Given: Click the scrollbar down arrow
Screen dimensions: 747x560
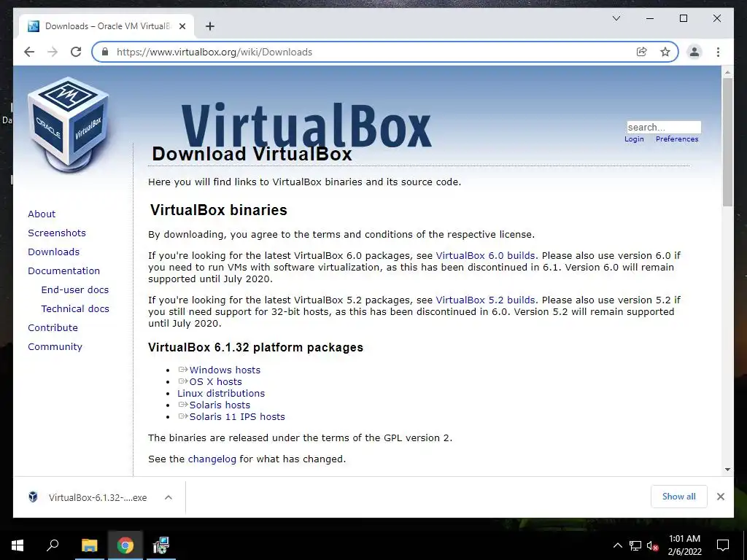Looking at the screenshot, I should tap(727, 470).
